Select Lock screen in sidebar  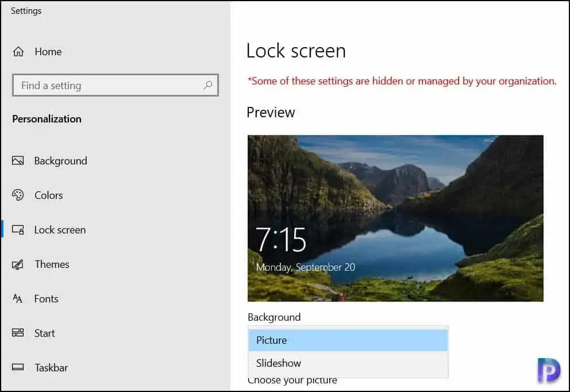pos(60,230)
